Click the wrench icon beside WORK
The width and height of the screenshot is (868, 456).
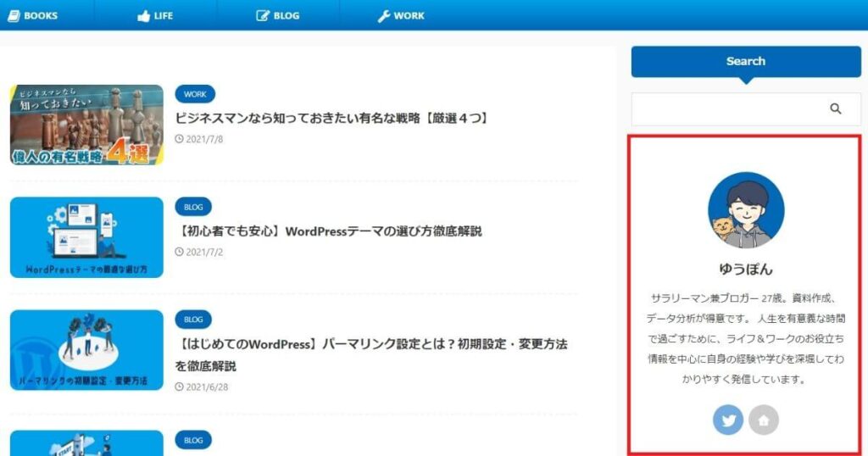coord(383,15)
